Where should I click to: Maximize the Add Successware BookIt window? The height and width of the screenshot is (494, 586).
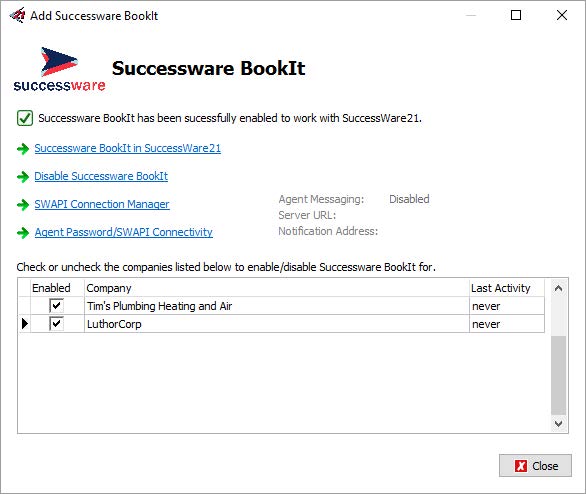(x=516, y=15)
